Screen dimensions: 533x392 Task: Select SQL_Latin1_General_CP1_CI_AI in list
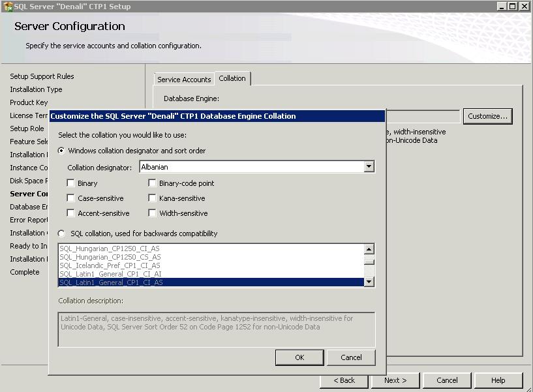click(110, 274)
